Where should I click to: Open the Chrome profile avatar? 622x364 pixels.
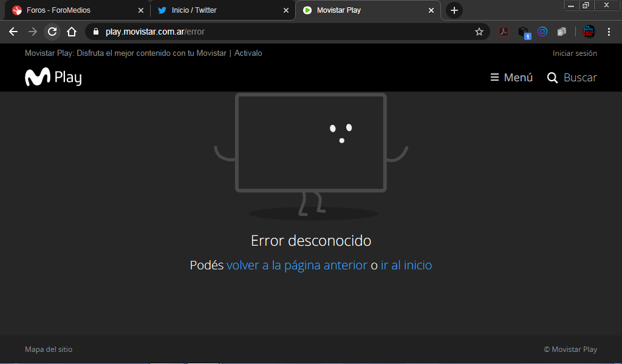coord(589,32)
